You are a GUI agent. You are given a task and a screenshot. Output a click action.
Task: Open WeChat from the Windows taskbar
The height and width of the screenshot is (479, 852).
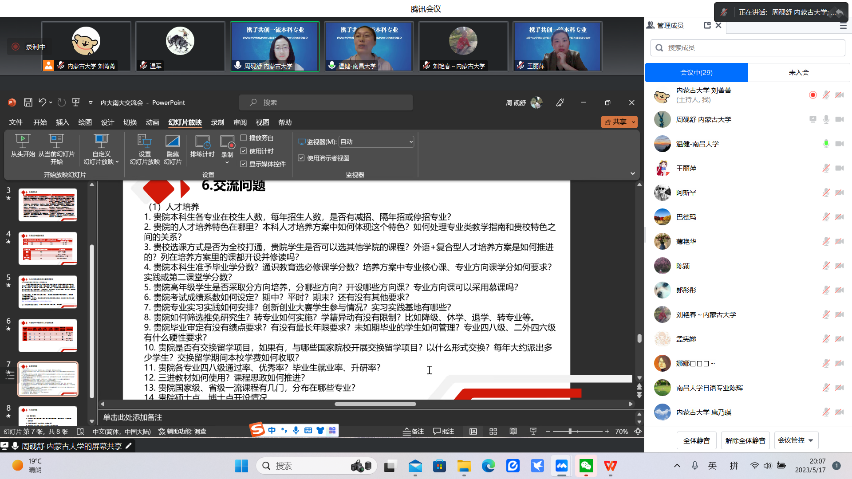pos(586,466)
